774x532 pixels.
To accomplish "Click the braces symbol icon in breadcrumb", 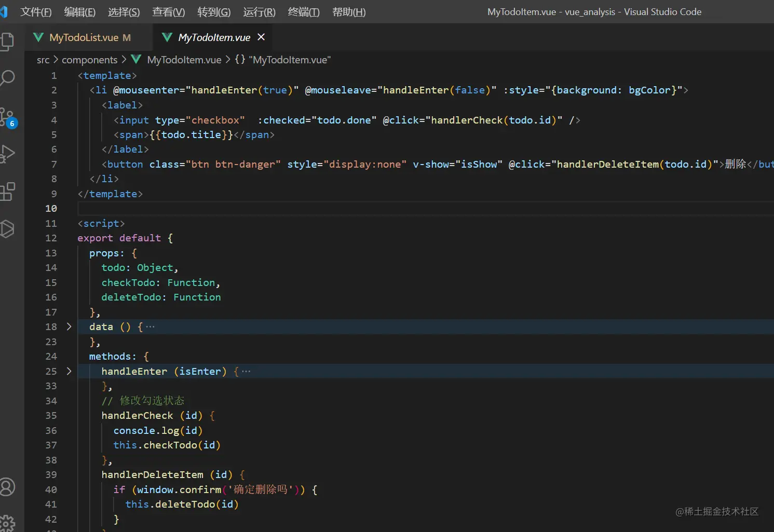I will click(x=240, y=59).
